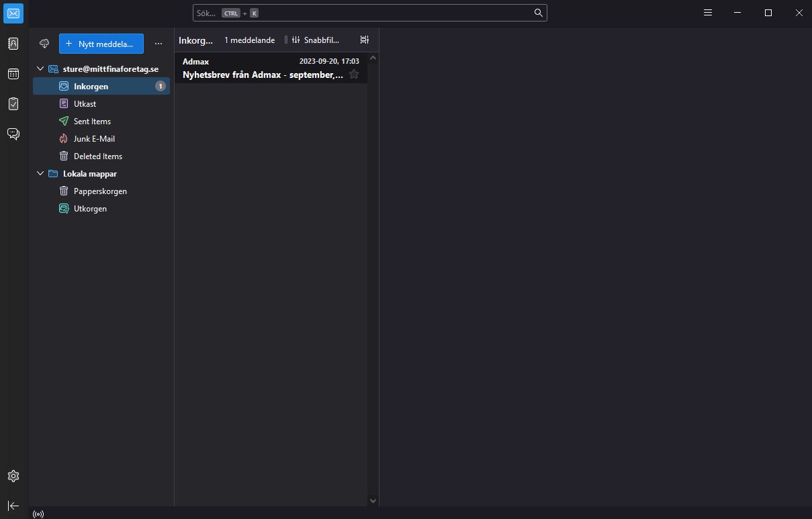Open the application hamburger menu
This screenshot has height=519, width=812.
pos(708,13)
